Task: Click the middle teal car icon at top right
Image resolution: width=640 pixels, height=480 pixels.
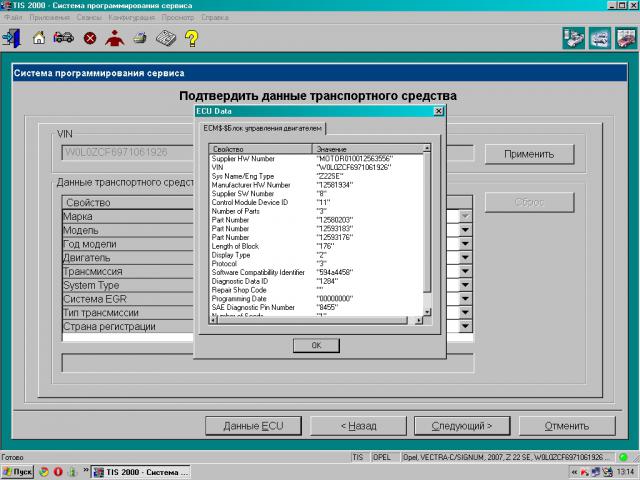Action: (x=600, y=38)
